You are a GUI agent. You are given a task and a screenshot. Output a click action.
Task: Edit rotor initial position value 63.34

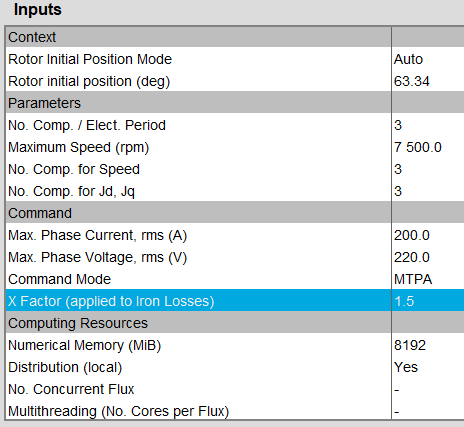tap(428, 81)
